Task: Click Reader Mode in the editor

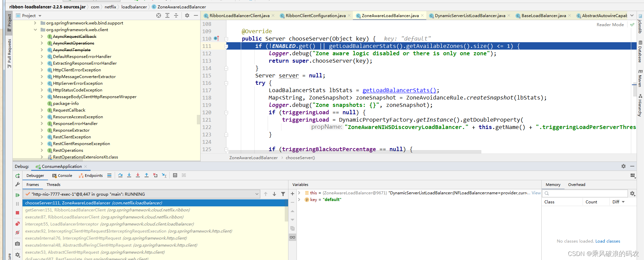Action: click(x=610, y=25)
